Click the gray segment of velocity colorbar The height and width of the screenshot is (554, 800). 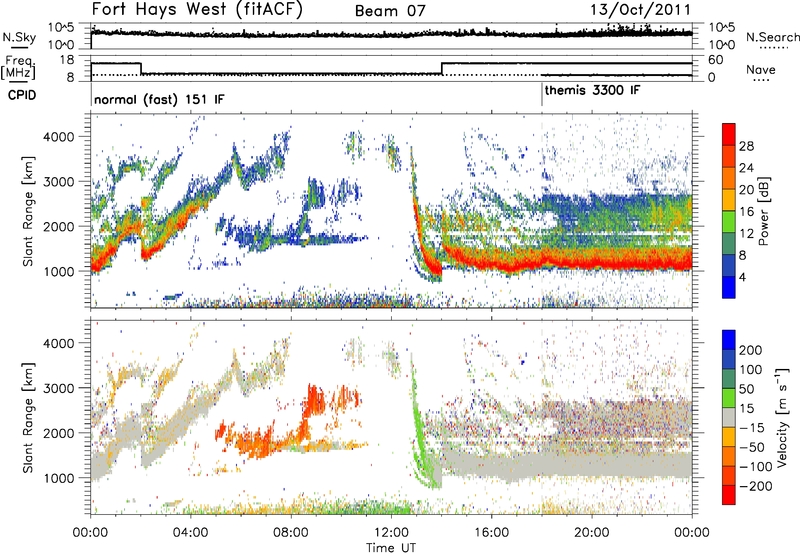(x=729, y=417)
